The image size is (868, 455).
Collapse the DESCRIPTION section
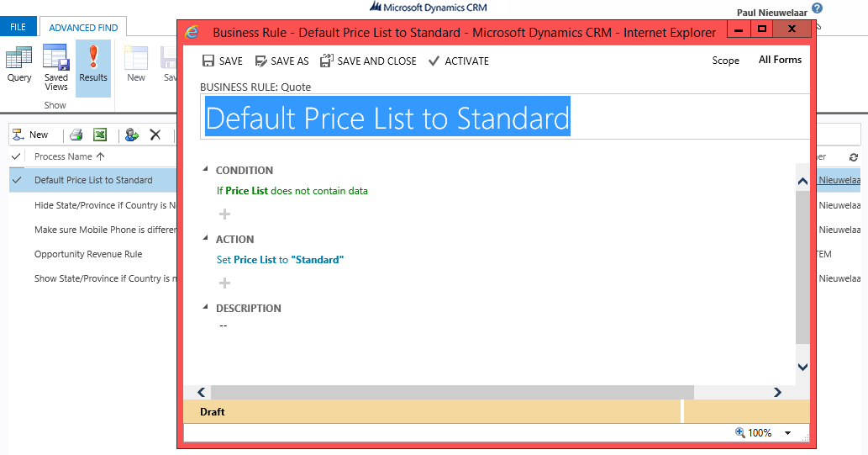pyautogui.click(x=206, y=308)
